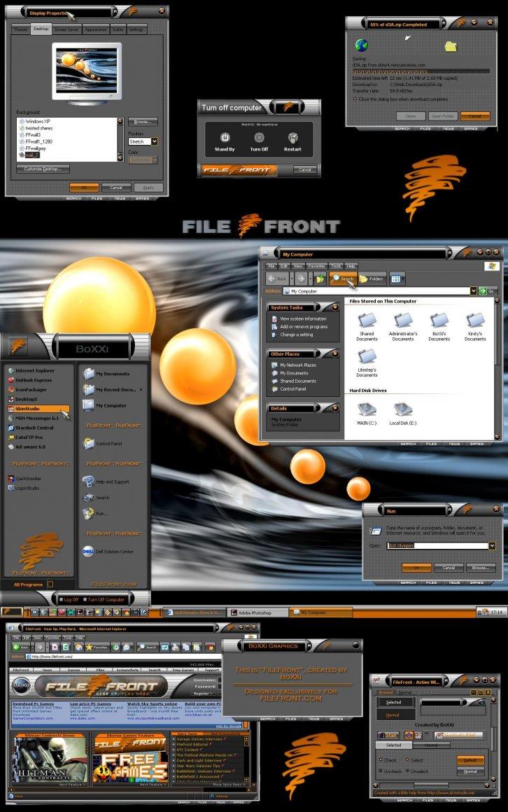Image resolution: width=508 pixels, height=812 pixels.
Task: Click Back in My Computer toolbar
Action: tap(278, 278)
